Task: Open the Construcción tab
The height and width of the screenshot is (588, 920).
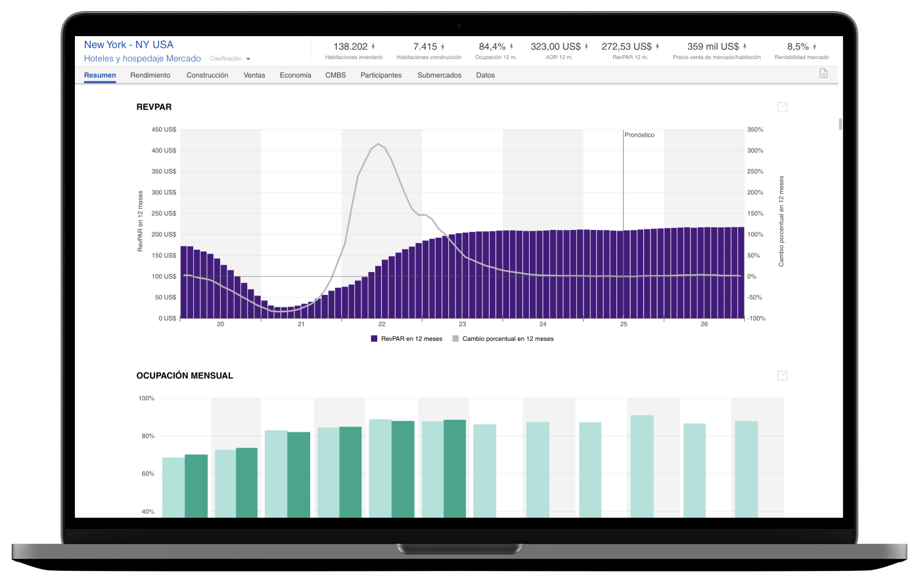Action: [x=207, y=76]
